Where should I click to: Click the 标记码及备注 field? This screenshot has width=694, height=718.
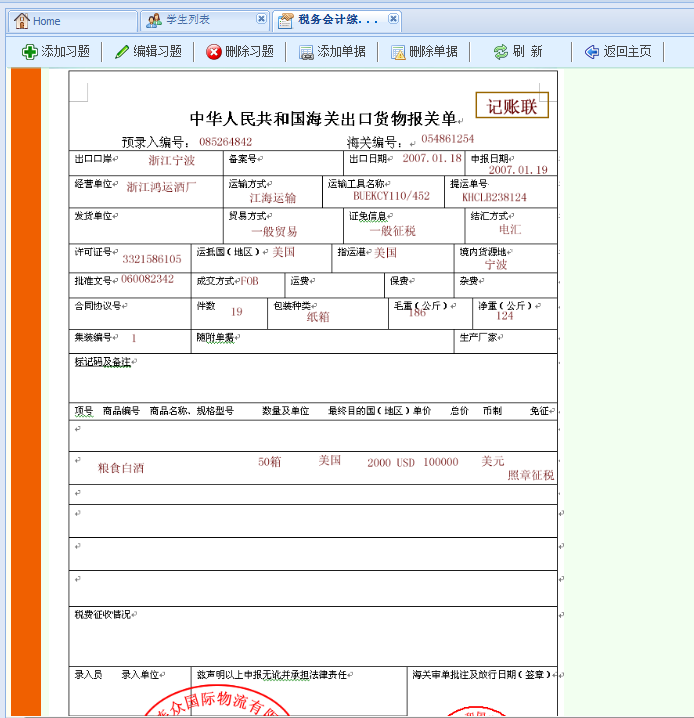pyautogui.click(x=313, y=378)
